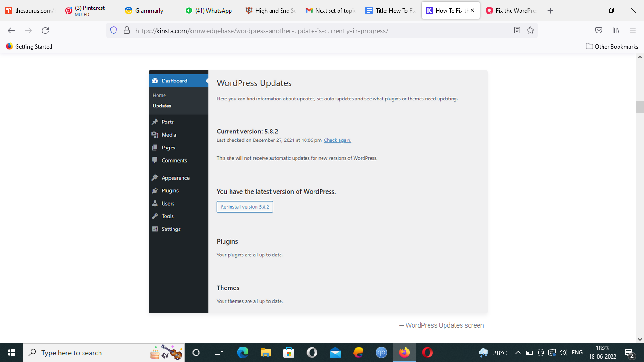Click the taskbar search box
Viewport: 644px width, 362px height.
(104, 353)
